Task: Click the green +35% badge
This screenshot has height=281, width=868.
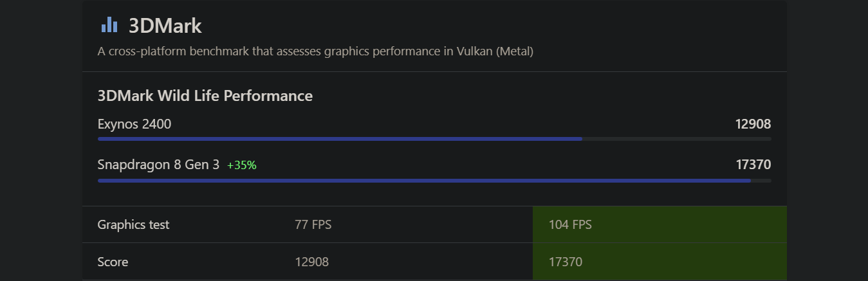Action: click(242, 165)
